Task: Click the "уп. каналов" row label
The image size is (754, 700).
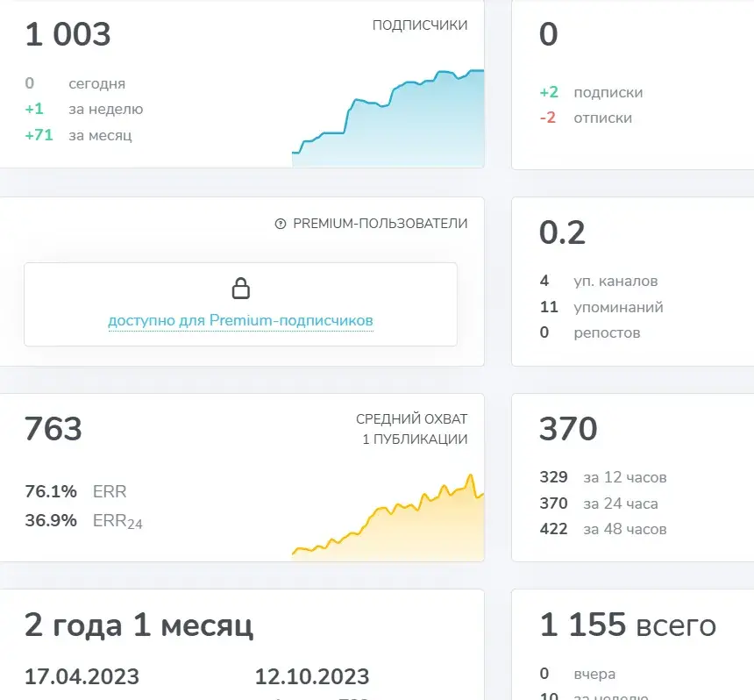Action: point(615,281)
